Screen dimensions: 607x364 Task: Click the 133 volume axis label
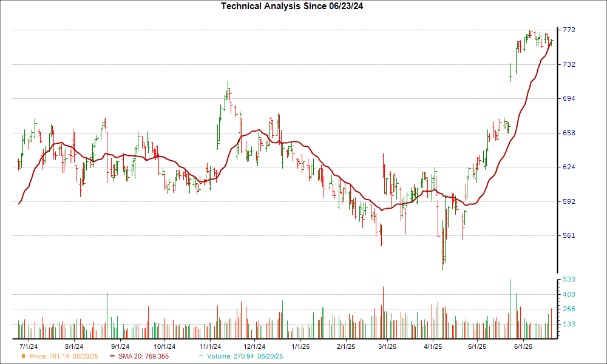tap(569, 324)
